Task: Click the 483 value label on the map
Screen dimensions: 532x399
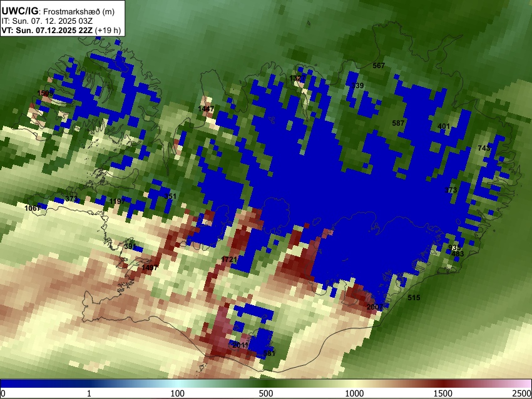Action: pos(458,253)
